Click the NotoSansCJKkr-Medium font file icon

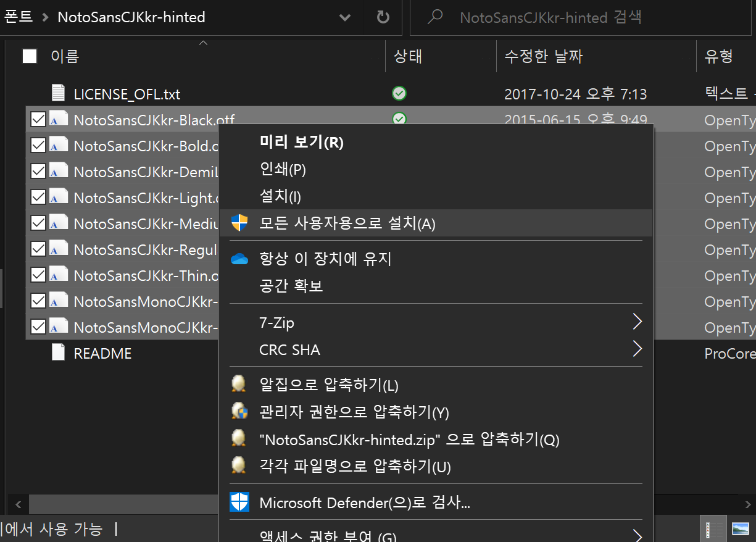[58, 223]
